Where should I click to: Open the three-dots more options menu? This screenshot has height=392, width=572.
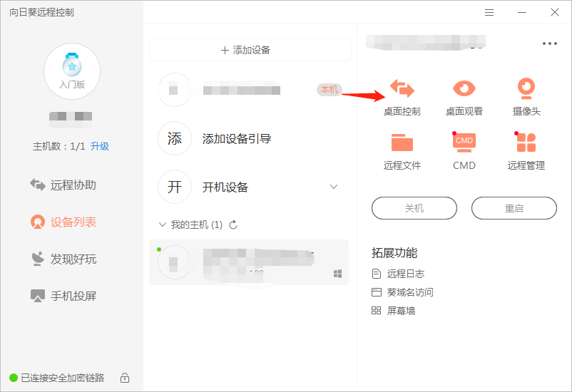pyautogui.click(x=549, y=43)
